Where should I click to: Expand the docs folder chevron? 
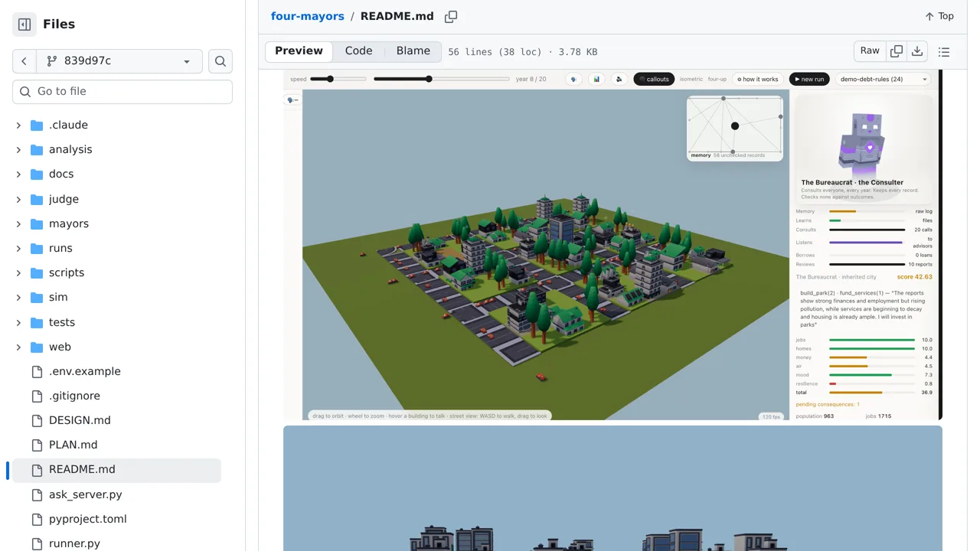(x=18, y=174)
